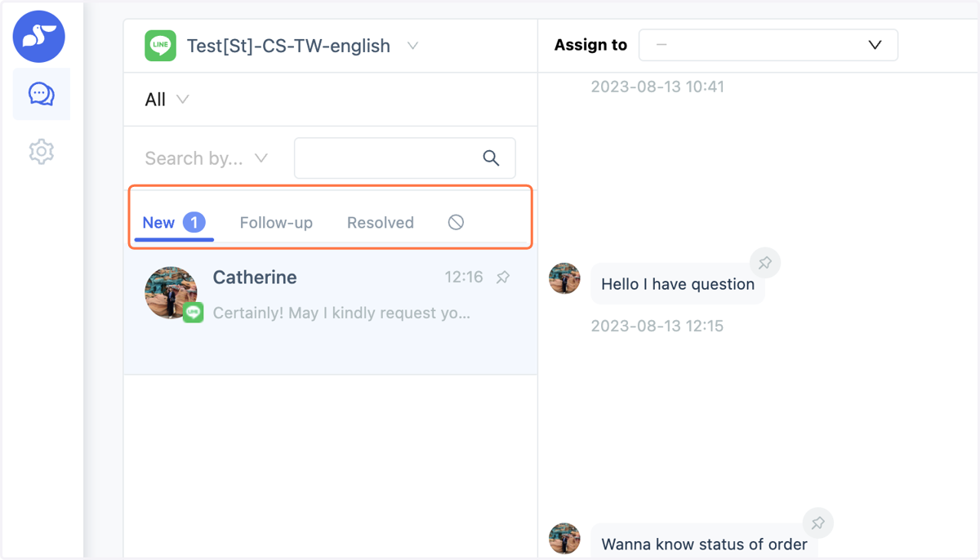The image size is (980, 560).
Task: Click the 'Wanna know status of order' message
Action: pos(704,542)
